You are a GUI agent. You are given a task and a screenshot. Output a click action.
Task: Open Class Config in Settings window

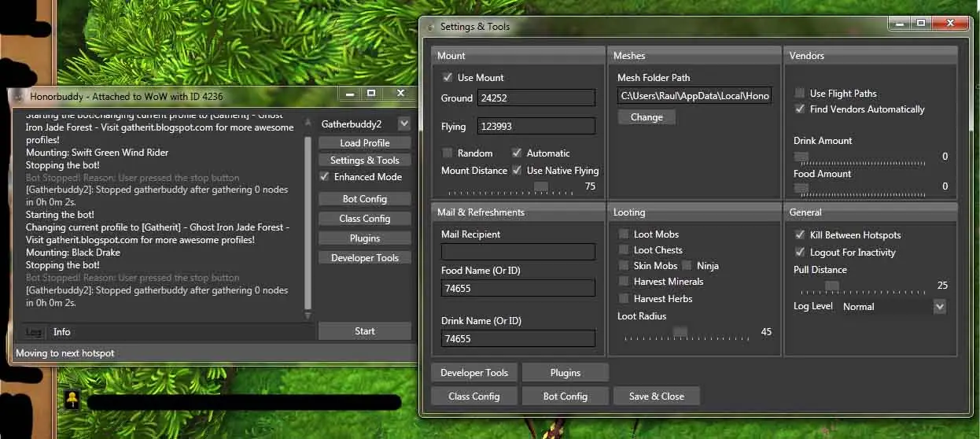(474, 396)
